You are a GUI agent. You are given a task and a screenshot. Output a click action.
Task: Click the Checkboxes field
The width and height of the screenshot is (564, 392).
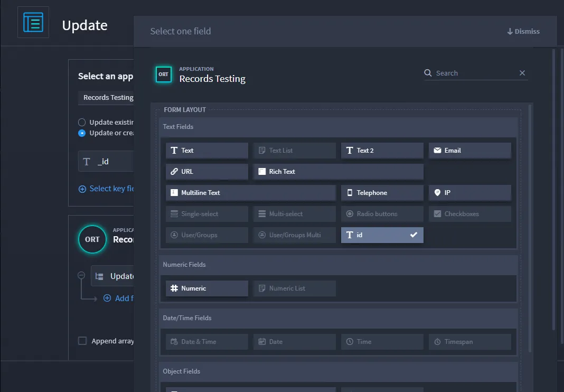(x=470, y=214)
